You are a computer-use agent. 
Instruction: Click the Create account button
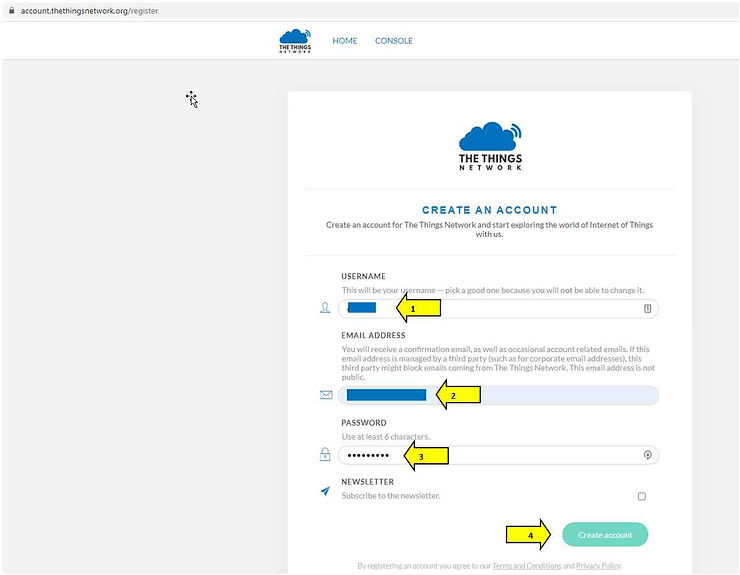(x=605, y=534)
